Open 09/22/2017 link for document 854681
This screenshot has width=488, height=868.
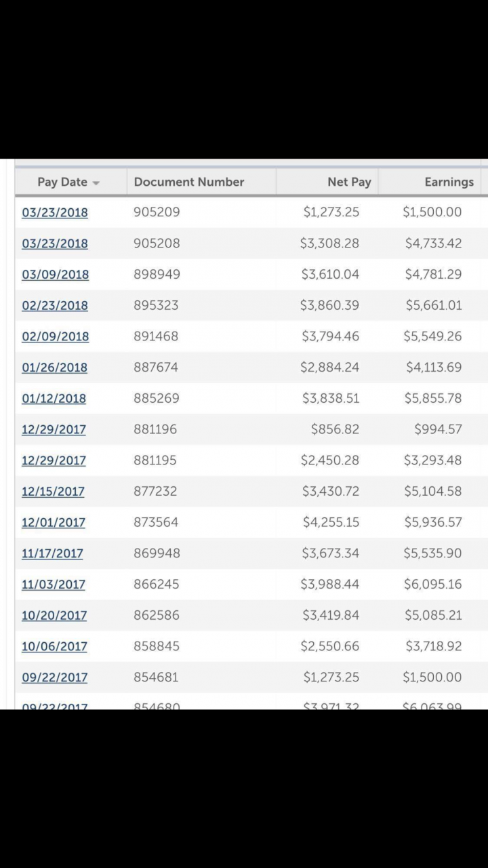(54, 677)
